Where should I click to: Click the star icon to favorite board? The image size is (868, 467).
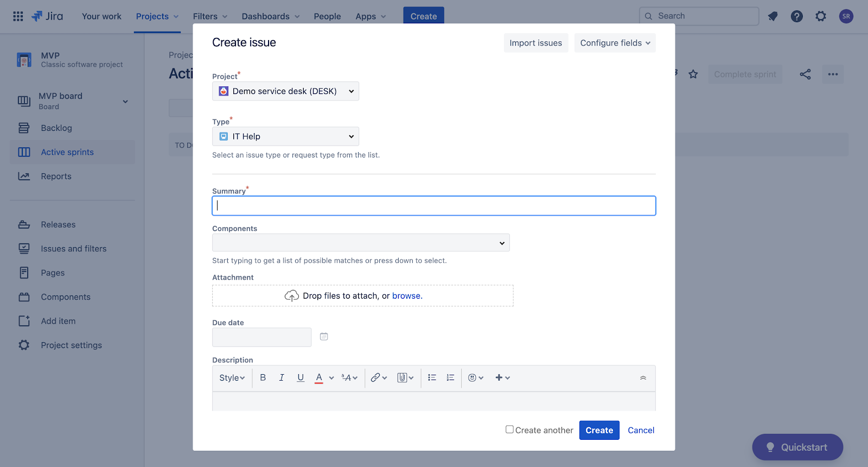pos(693,74)
